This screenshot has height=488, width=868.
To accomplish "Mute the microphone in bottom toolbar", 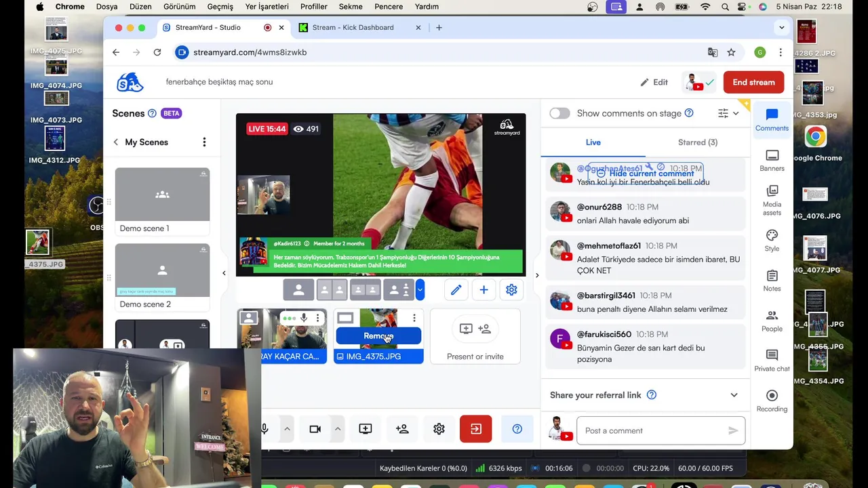I will click(x=265, y=429).
